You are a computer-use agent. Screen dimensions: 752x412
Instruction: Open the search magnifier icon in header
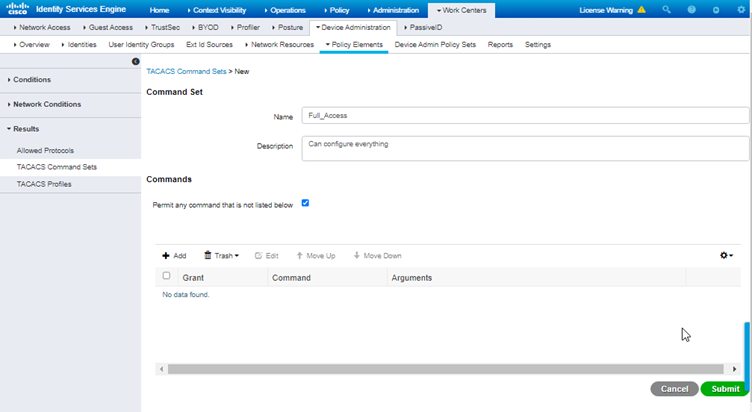click(x=666, y=10)
